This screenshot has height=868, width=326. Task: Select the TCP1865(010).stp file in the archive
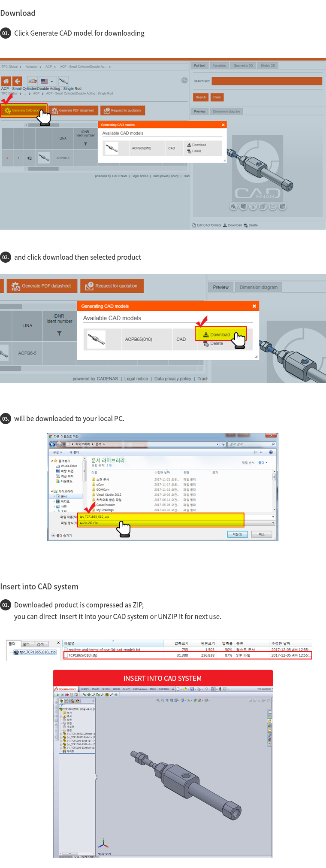tap(83, 656)
